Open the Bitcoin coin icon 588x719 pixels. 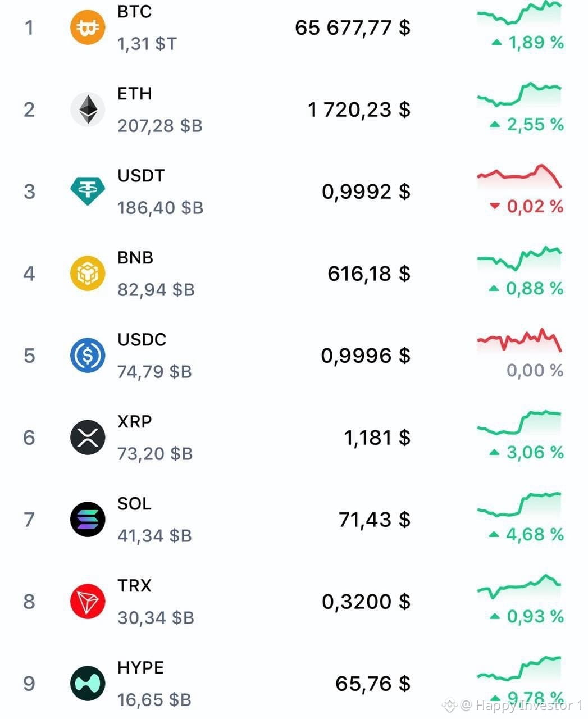click(x=88, y=28)
